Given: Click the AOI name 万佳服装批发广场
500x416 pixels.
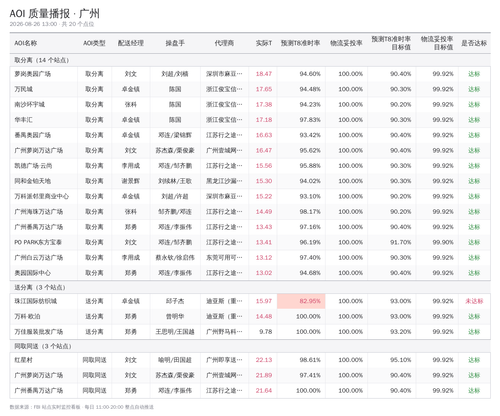Looking at the screenshot, I should [39, 332].
